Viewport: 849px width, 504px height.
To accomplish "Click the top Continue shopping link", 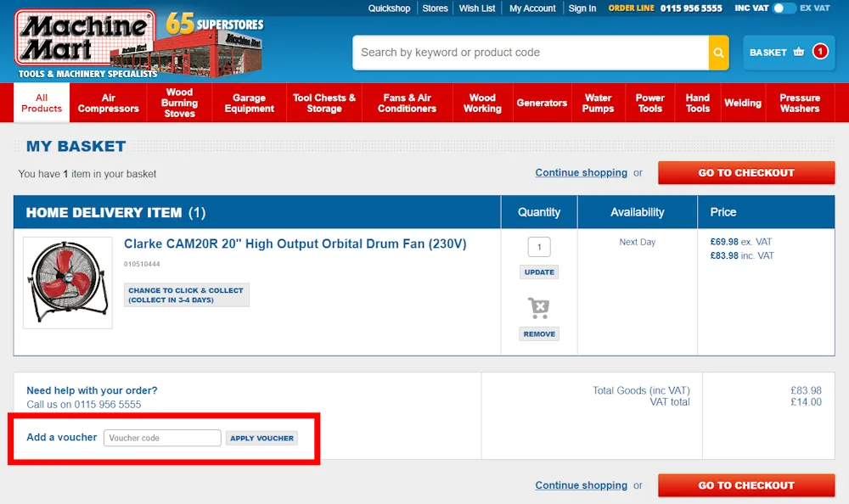I will tap(581, 173).
